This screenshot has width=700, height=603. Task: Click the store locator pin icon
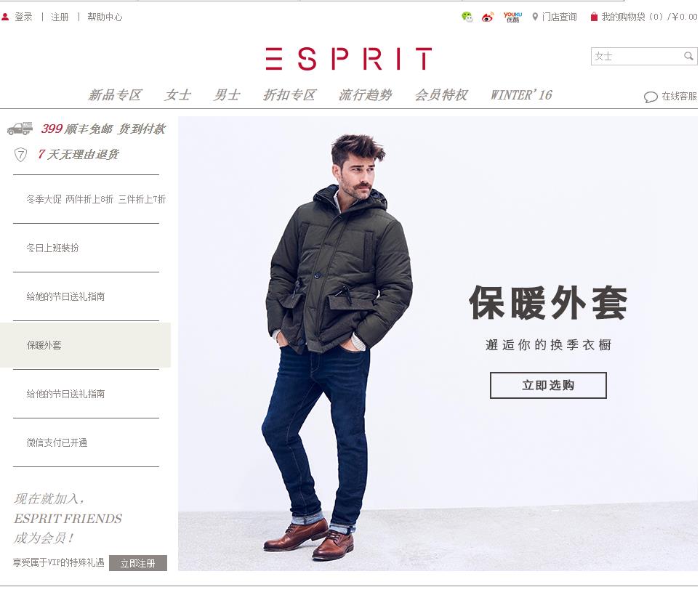click(535, 17)
